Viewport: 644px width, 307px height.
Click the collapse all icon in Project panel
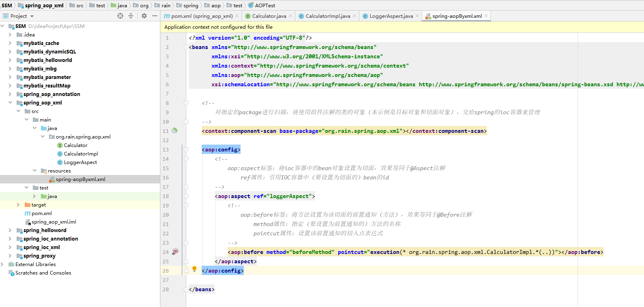point(131,16)
